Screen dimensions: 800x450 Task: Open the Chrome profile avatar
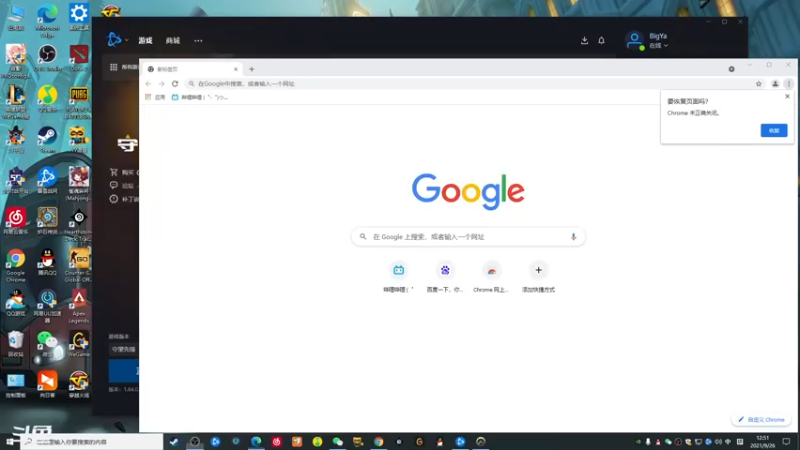point(775,84)
